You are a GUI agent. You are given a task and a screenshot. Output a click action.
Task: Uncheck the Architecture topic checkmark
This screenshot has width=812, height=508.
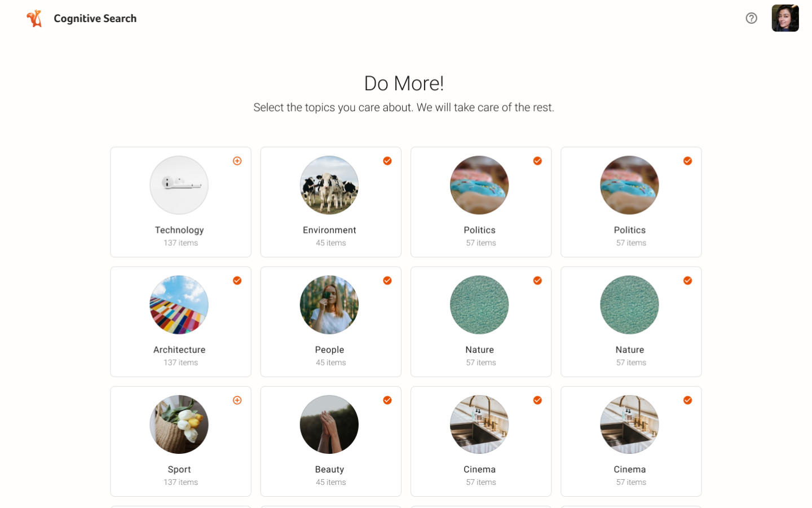pos(237,281)
